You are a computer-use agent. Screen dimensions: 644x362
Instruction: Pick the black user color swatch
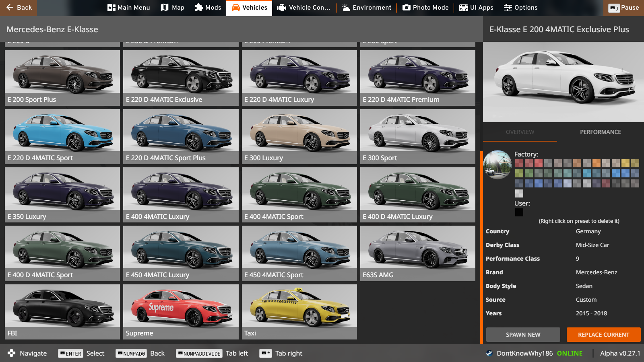point(519,212)
